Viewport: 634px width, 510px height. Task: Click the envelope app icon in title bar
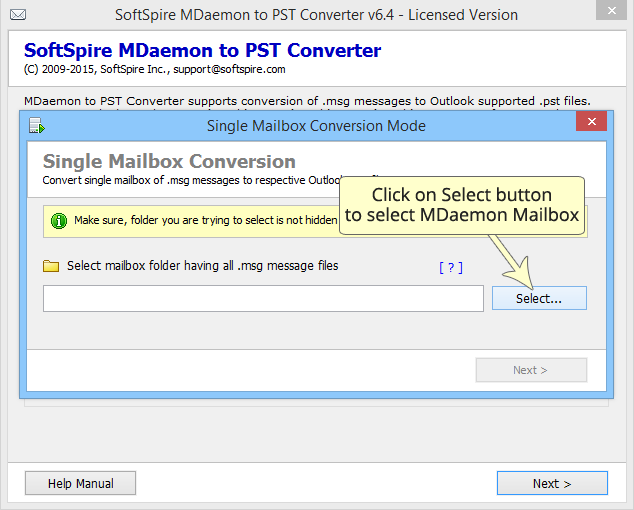[18, 15]
